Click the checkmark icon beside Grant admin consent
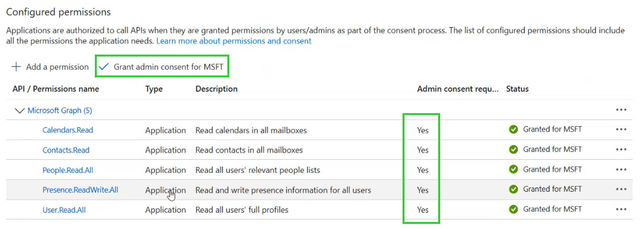Viewport: 644px width, 229px height. coord(103,67)
